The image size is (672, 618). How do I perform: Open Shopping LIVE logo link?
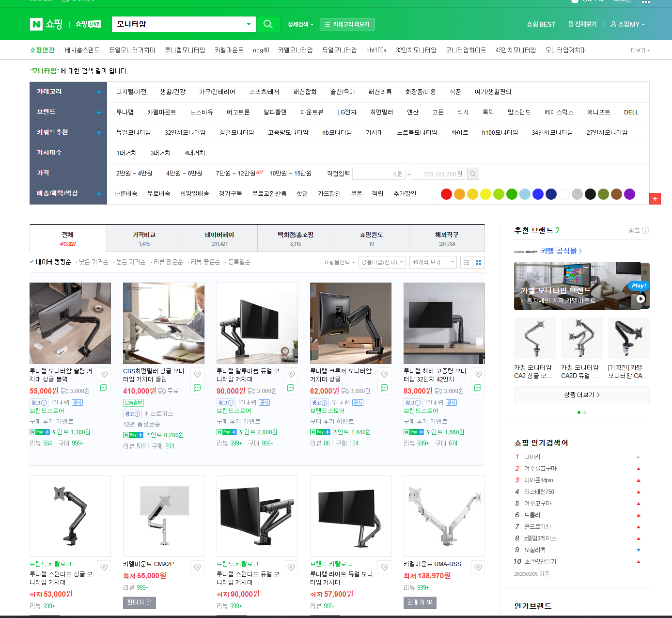(88, 24)
